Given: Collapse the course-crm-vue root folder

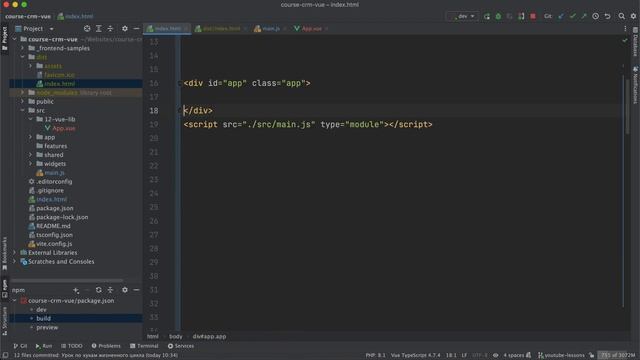Looking at the screenshot, I should 15,39.
